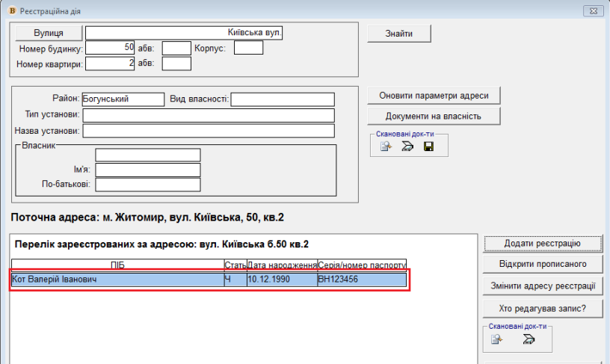Focus the 'Корпус' input field
The width and height of the screenshot is (610, 364).
point(248,48)
